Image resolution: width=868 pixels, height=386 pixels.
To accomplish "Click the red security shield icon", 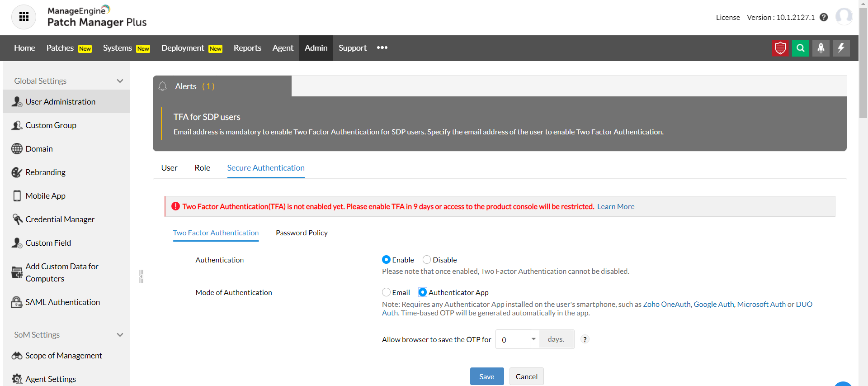I will 780,48.
